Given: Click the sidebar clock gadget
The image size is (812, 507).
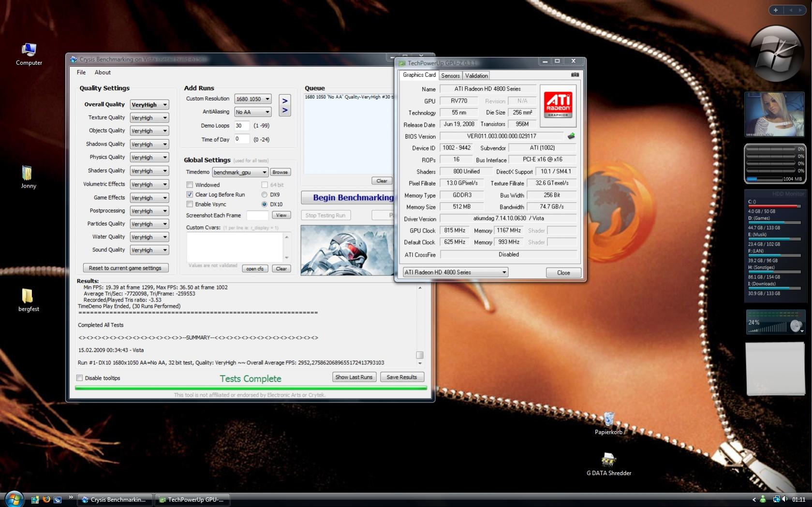Looking at the screenshot, I should point(775,54).
